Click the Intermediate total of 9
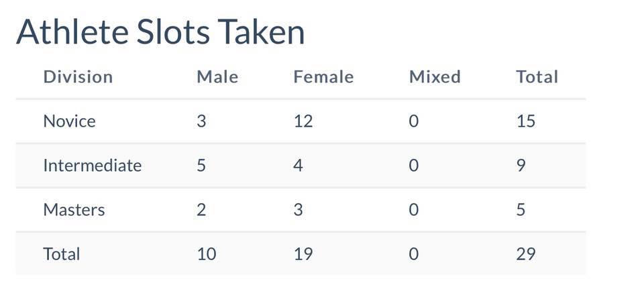This screenshot has height=295, width=644. point(521,166)
